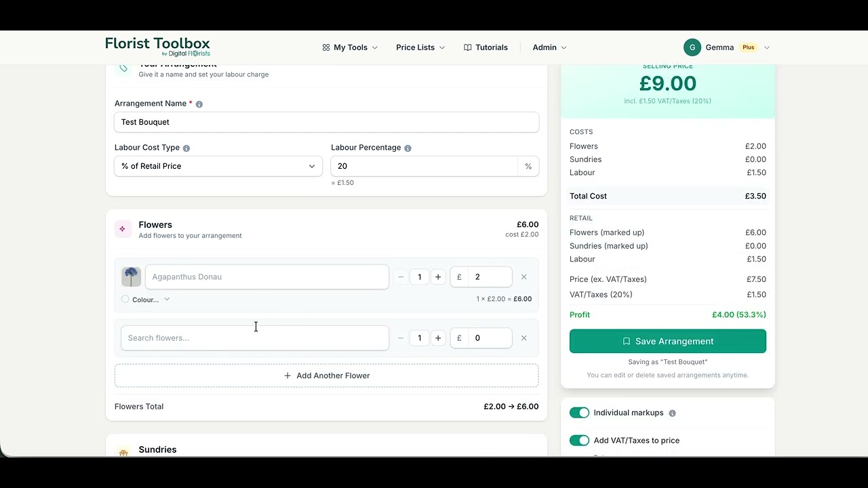Viewport: 868px width, 488px height.
Task: Click the Flowers section sparkle icon
Action: [123, 229]
